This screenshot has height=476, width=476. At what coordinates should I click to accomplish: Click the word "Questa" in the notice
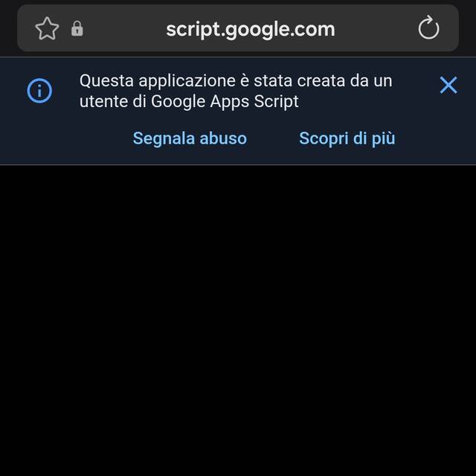(x=103, y=80)
